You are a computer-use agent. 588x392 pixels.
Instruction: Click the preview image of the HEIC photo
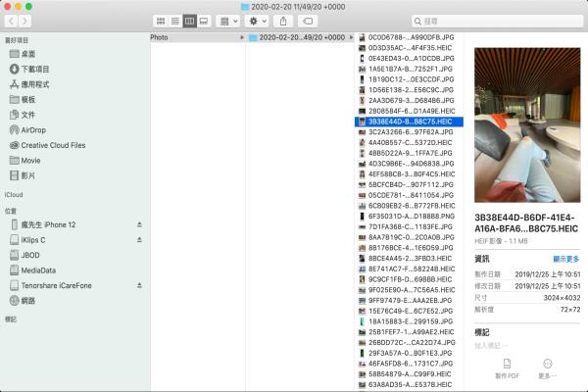(527, 124)
